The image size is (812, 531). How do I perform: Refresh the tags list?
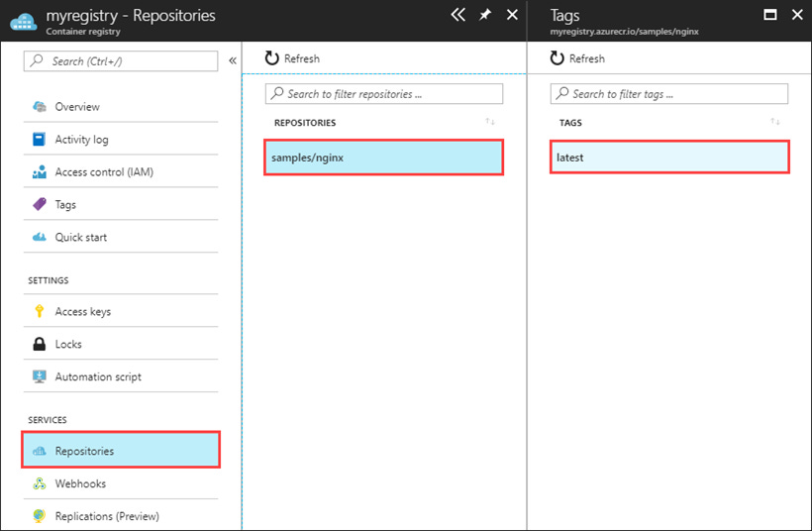(577, 58)
